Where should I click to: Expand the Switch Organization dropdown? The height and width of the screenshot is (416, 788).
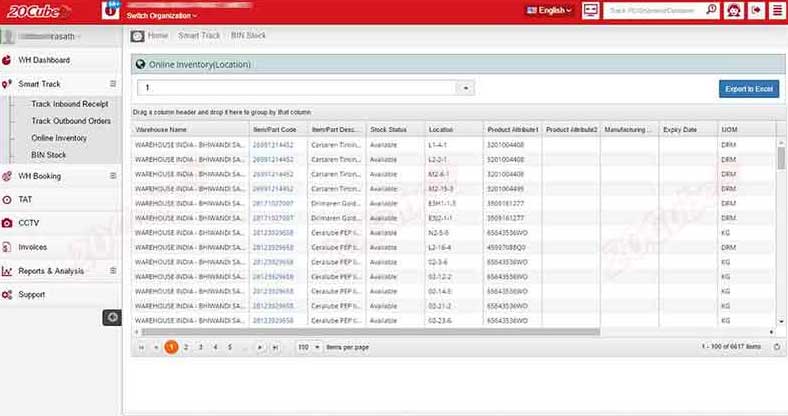162,16
